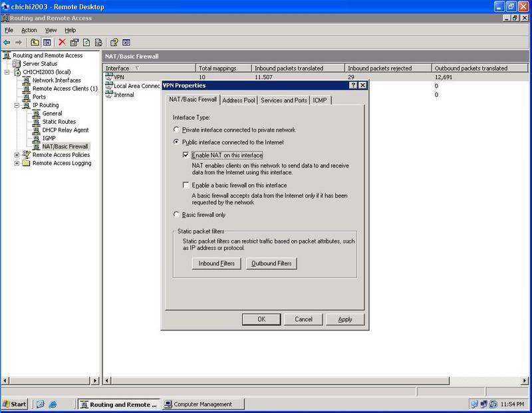Click the forward arrow in the toolbar
The width and height of the screenshot is (532, 413).
19,43
